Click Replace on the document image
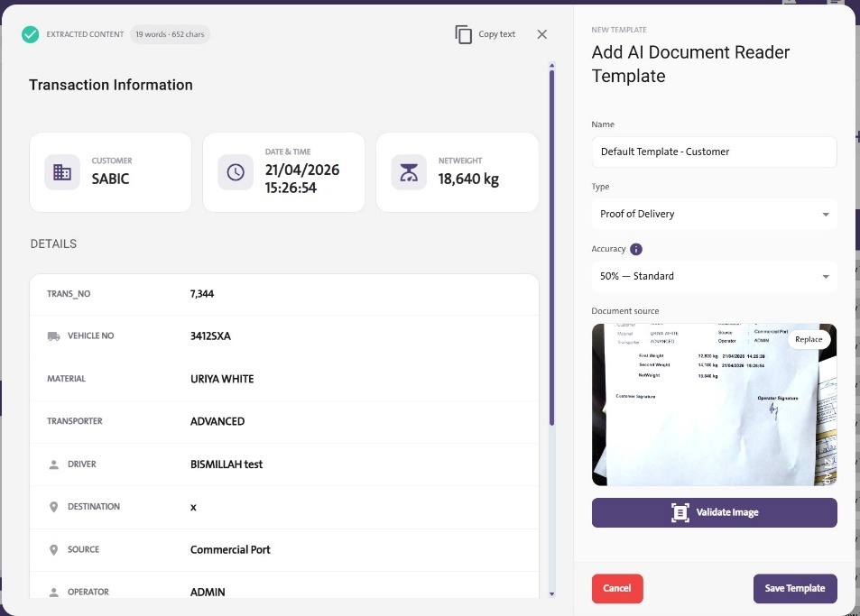Screen dimensions: 860x616 coord(809,339)
